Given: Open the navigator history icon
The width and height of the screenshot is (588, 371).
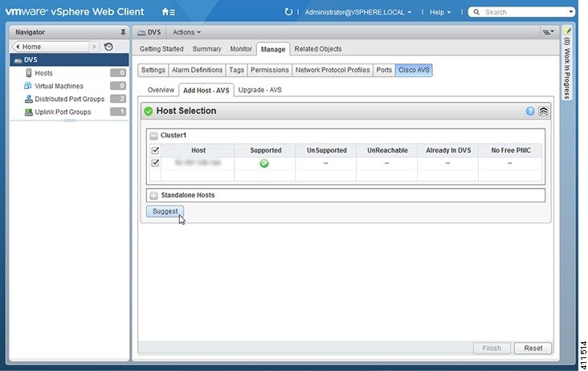Looking at the screenshot, I should (x=108, y=47).
